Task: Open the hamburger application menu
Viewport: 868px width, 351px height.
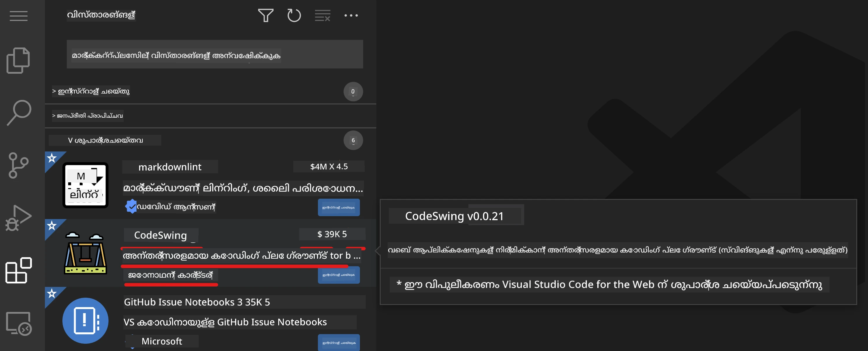Action: (19, 16)
